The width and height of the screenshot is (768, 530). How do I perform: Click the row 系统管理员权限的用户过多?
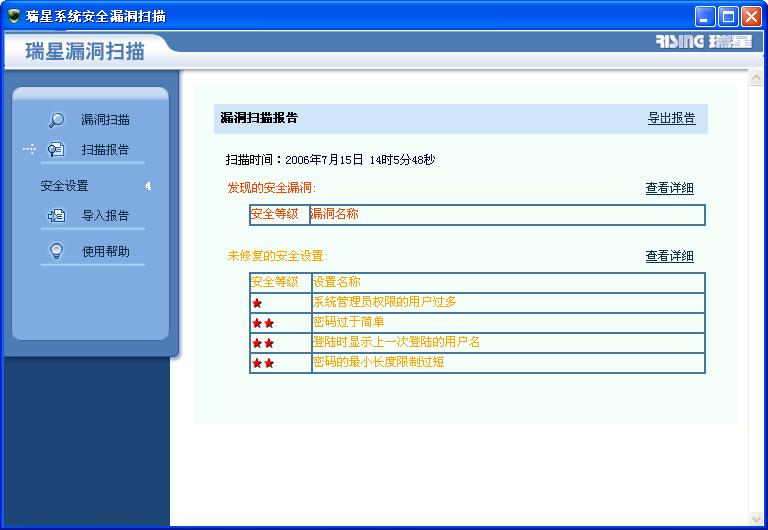(x=477, y=303)
